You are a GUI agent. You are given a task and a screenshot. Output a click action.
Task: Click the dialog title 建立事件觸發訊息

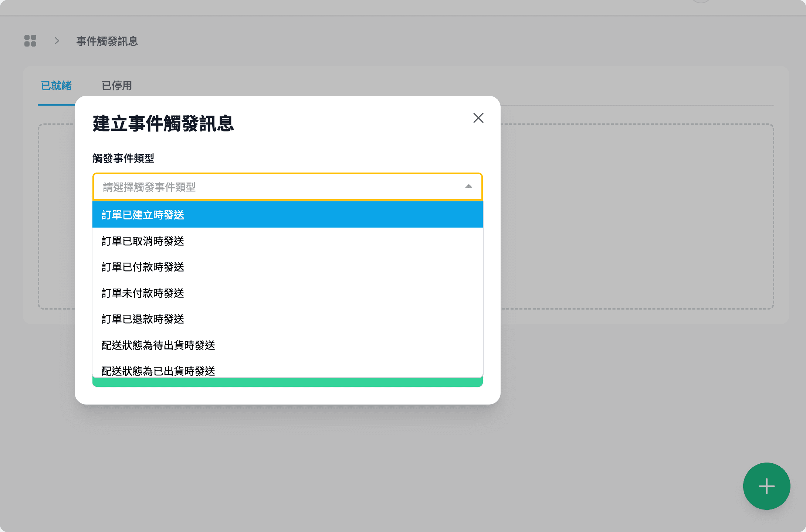[x=163, y=123]
